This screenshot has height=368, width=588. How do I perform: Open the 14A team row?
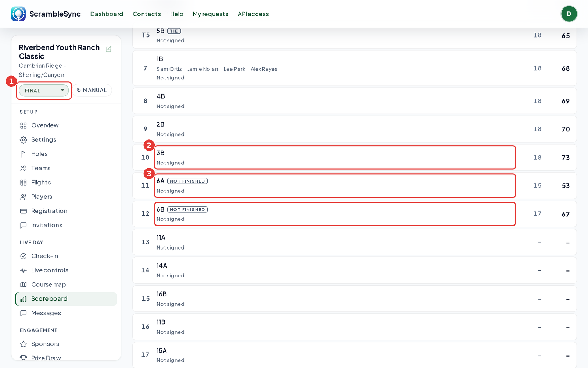click(355, 270)
